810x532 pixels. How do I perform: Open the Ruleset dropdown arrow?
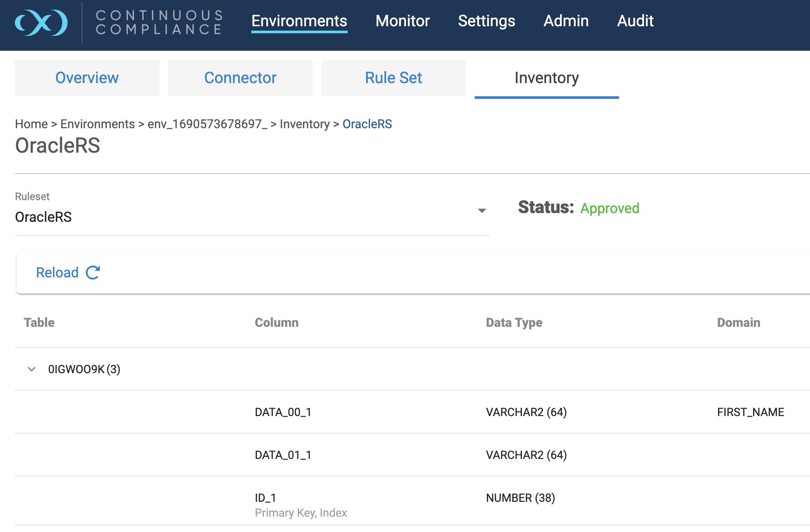482,211
